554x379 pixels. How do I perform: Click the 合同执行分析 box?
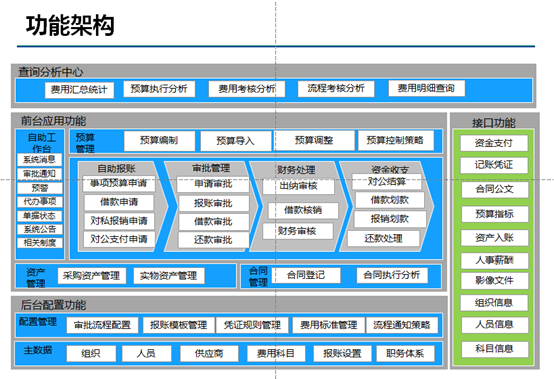392,275
